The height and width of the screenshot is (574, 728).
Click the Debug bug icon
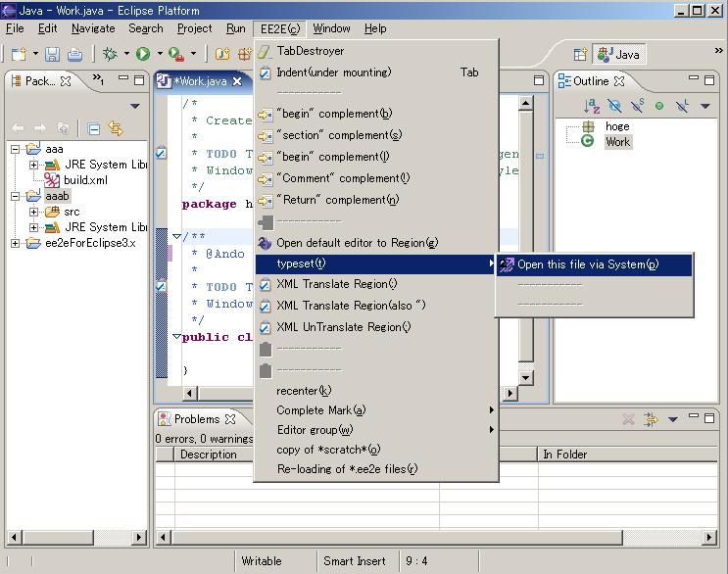110,54
